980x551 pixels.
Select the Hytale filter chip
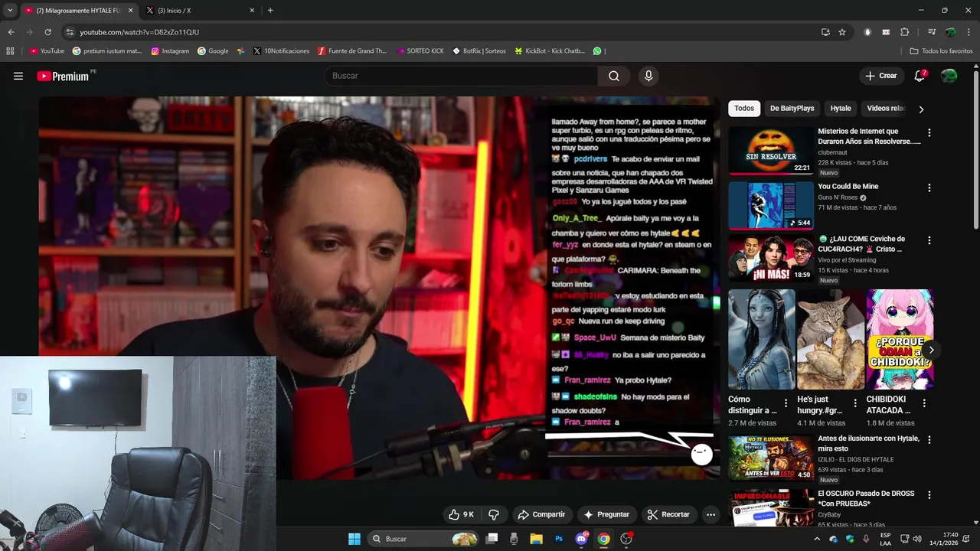pos(841,109)
